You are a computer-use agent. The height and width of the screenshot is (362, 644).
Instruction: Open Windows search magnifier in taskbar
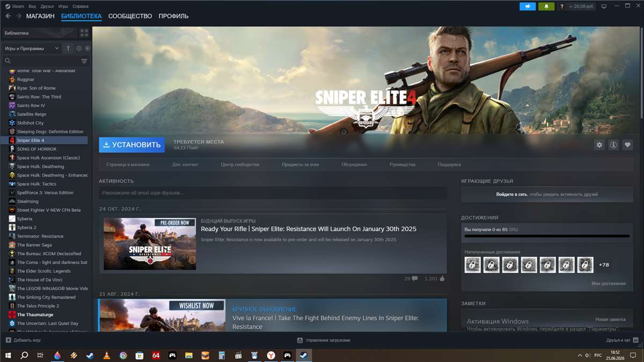(24, 355)
